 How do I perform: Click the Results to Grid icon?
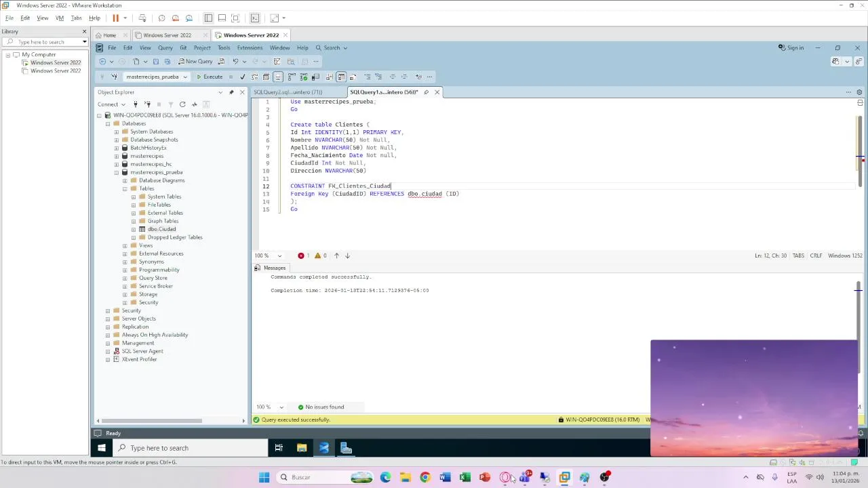pyautogui.click(x=341, y=77)
